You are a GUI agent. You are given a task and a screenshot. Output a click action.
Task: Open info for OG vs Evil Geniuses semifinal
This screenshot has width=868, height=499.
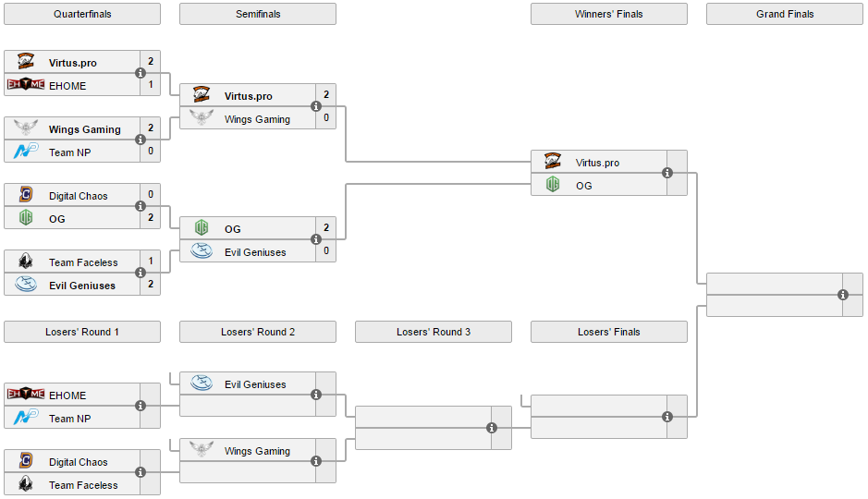[x=316, y=239]
